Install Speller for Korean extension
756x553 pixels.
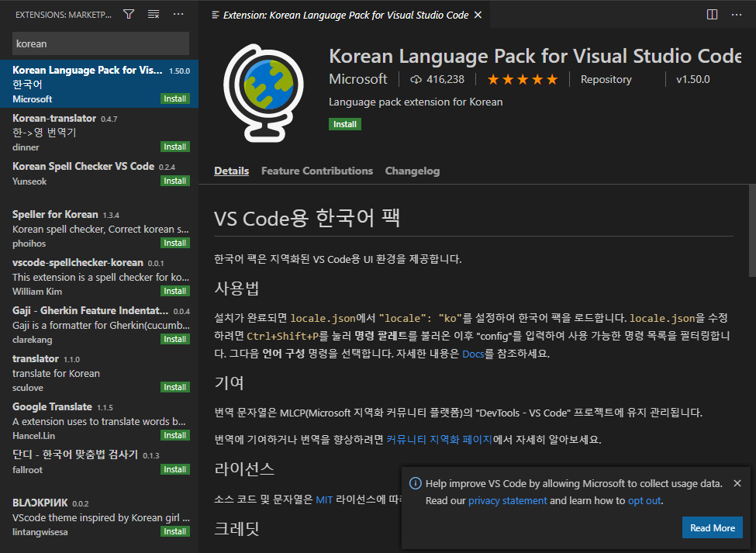click(x=175, y=243)
